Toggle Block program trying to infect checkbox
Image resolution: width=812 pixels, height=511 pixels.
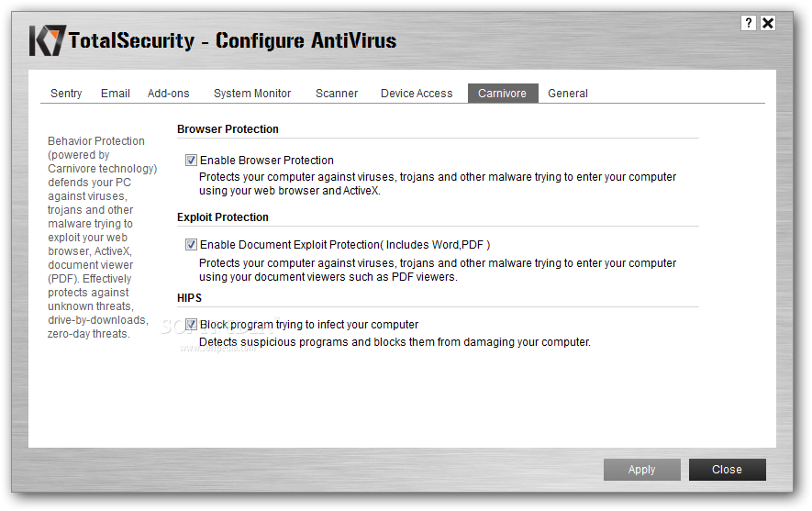pos(191,324)
